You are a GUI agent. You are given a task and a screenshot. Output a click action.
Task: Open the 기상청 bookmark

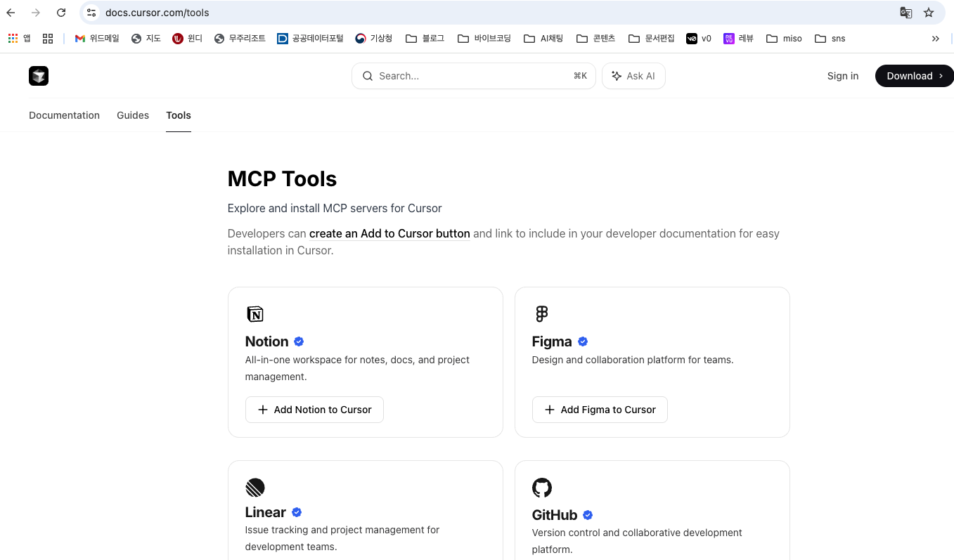click(373, 39)
